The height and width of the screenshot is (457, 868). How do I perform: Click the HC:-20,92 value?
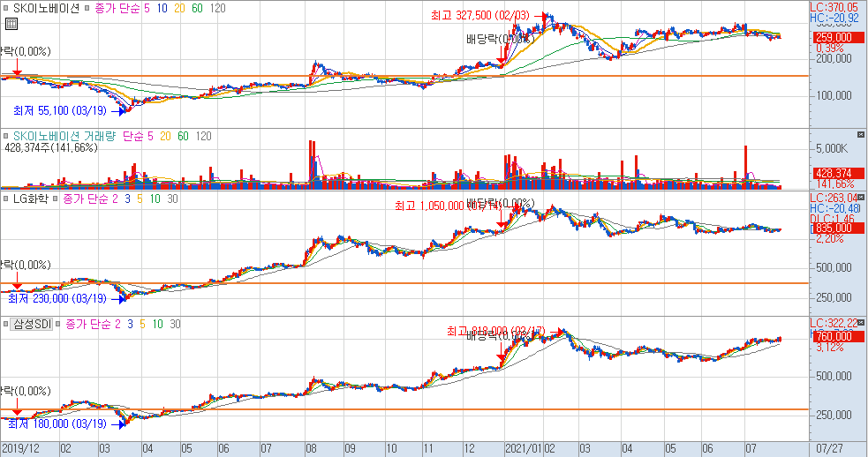[834, 18]
